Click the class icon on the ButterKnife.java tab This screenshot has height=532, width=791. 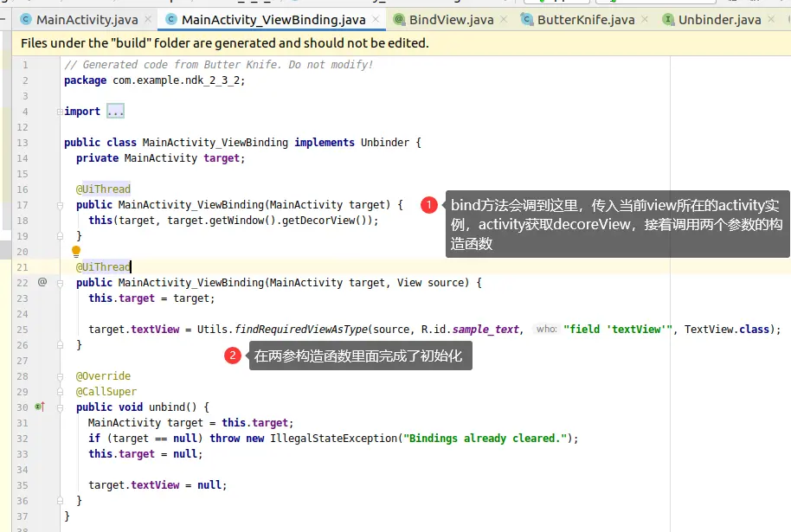coord(527,20)
